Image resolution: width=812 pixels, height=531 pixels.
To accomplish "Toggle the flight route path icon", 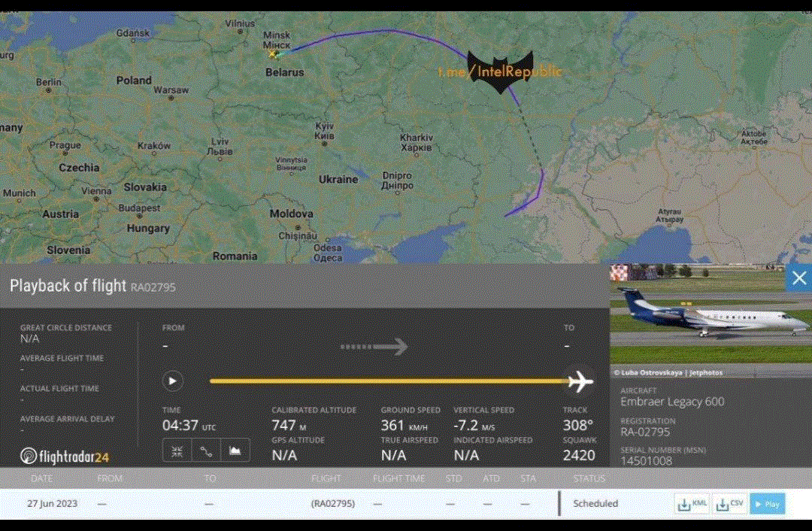I will (206, 451).
